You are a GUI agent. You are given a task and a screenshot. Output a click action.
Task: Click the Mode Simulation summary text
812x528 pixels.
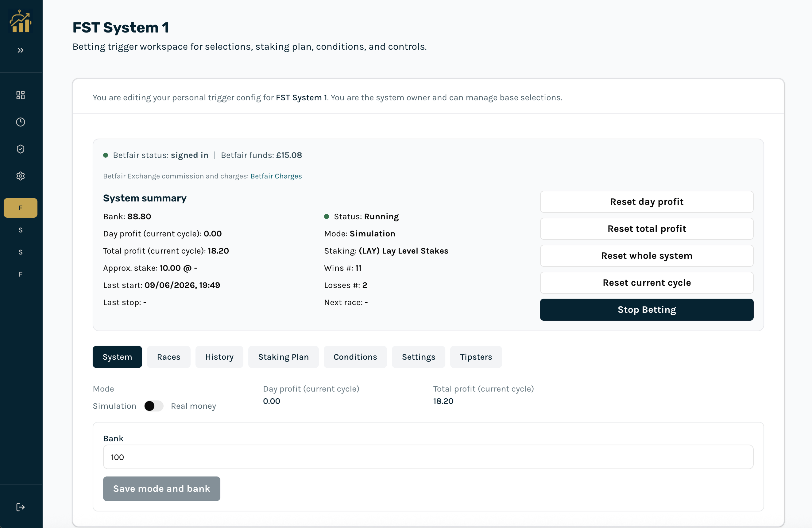[360, 234]
